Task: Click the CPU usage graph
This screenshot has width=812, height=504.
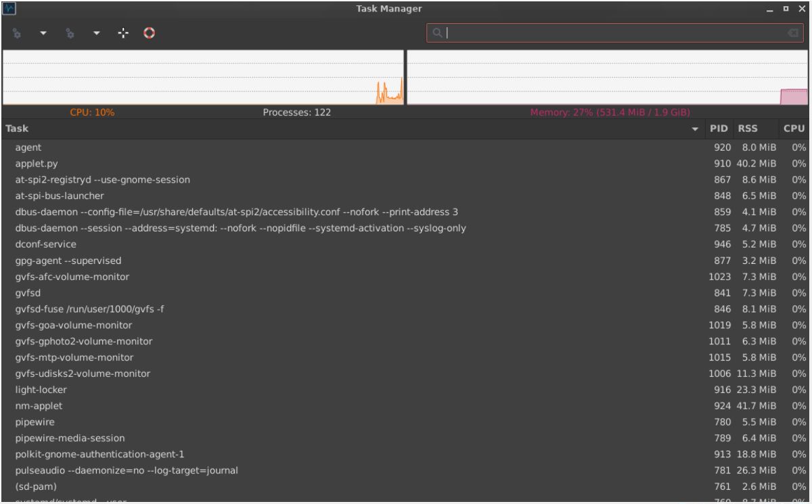Action: [203, 77]
